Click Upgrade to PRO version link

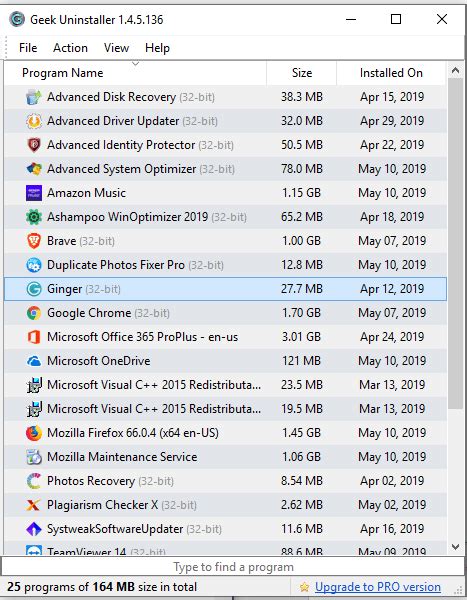pyautogui.click(x=378, y=587)
